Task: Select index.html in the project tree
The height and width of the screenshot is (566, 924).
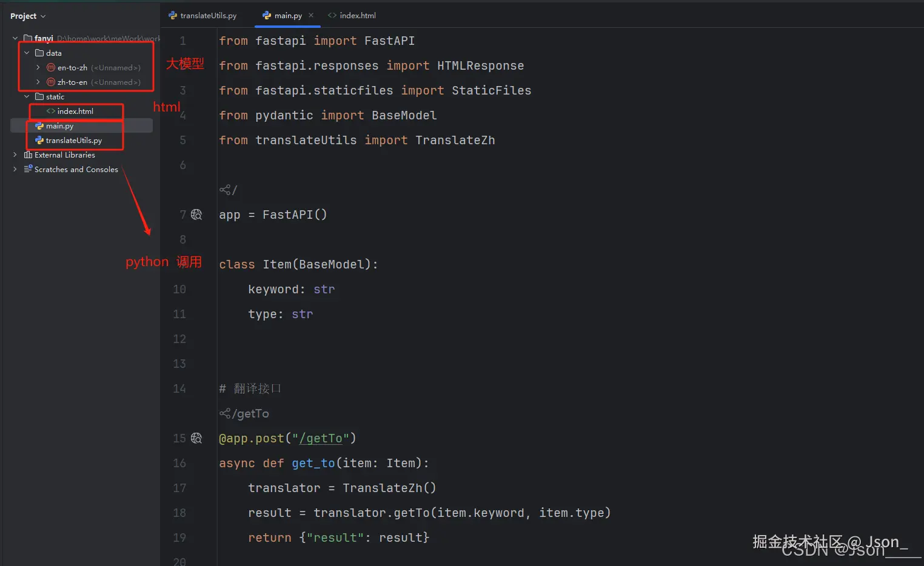Action: [75, 112]
